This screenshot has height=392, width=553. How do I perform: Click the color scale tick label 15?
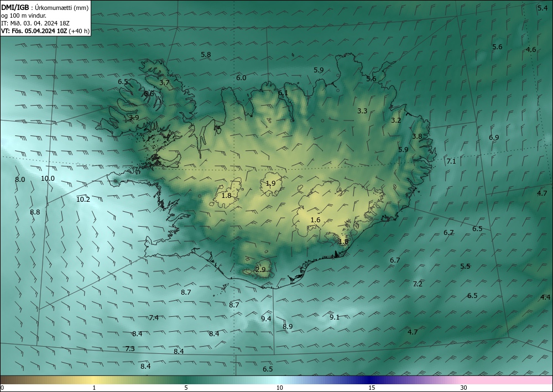[x=372, y=388]
